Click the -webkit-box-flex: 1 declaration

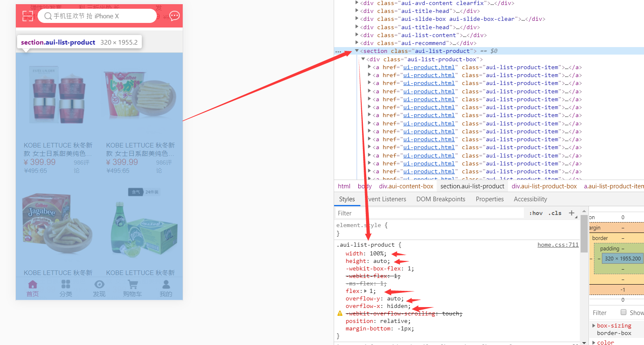coord(380,268)
